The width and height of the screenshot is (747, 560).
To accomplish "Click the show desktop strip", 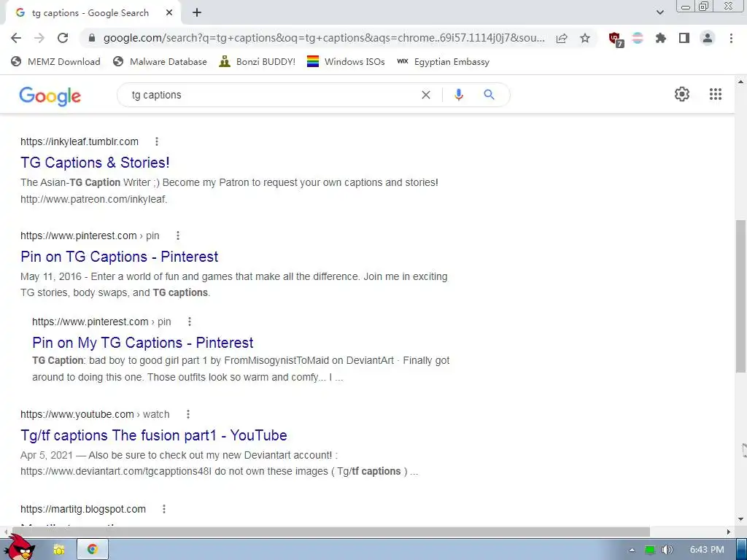I will [741, 550].
